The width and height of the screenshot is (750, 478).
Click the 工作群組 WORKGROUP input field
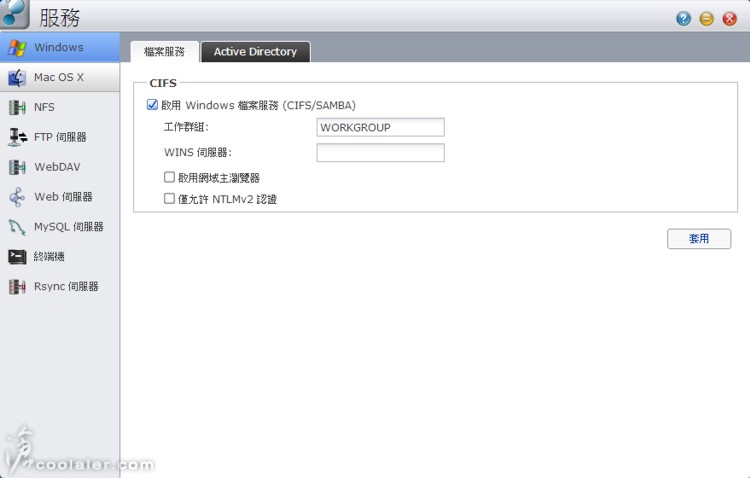point(380,127)
